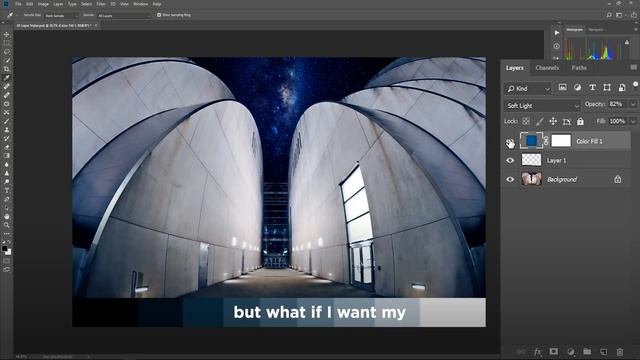Filter layers by type layers

592,87
